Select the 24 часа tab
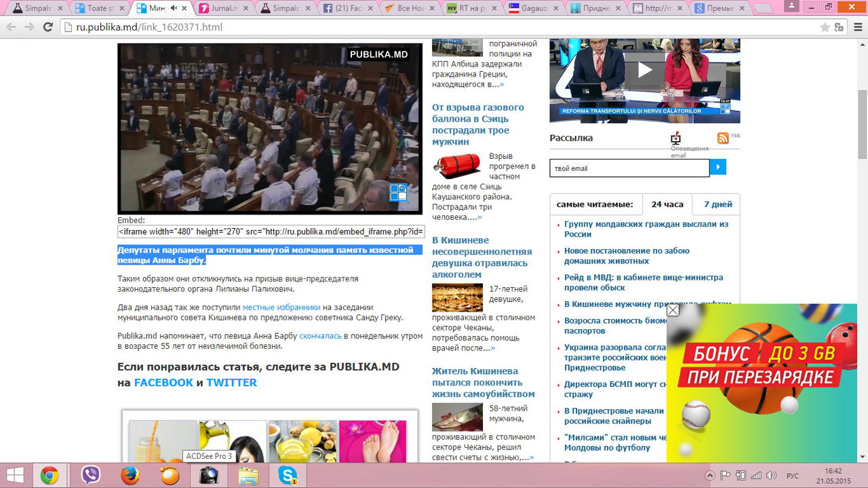Viewport: 868px width, 488px height. 667,204
